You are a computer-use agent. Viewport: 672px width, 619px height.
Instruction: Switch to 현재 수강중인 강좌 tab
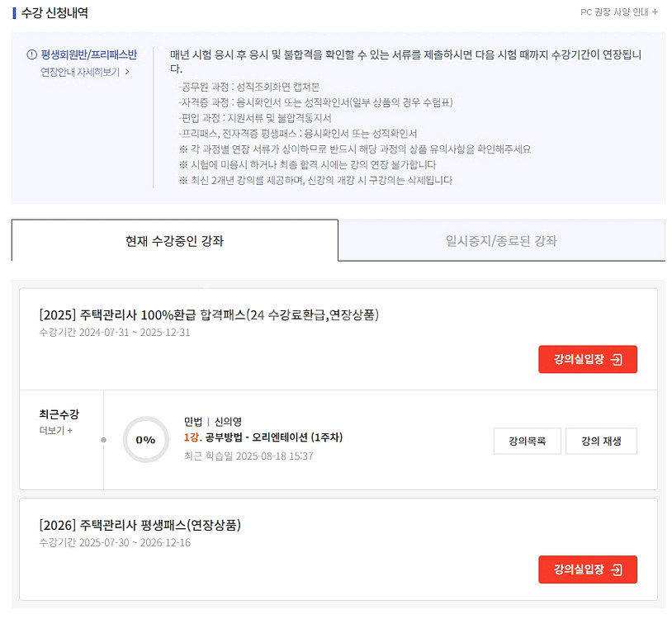click(174, 241)
